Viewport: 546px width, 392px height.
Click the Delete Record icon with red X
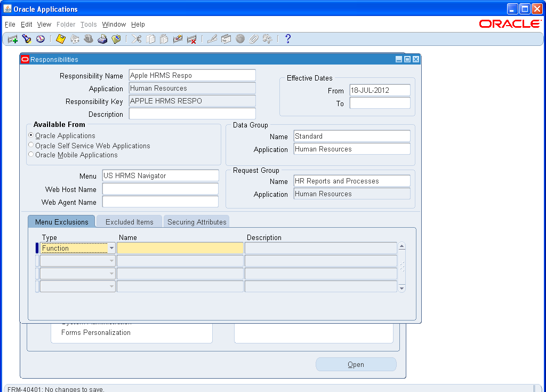click(x=191, y=38)
